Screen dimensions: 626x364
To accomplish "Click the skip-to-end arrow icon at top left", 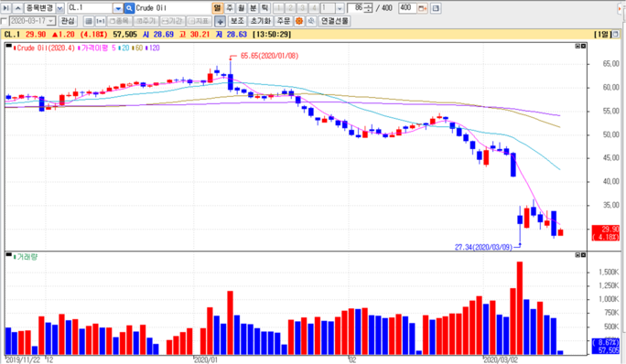I will (x=6, y=8).
